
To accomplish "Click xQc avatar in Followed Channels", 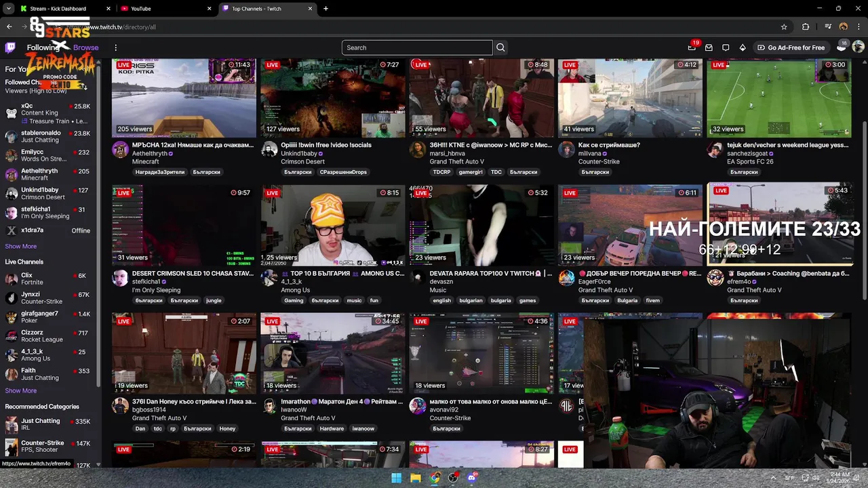I will tap(11, 113).
